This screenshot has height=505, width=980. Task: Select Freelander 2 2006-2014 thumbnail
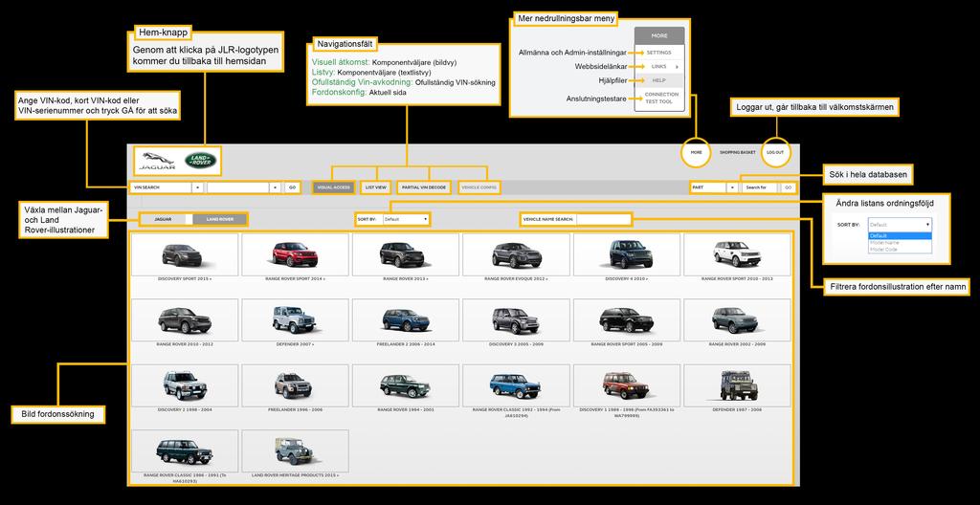click(x=405, y=320)
